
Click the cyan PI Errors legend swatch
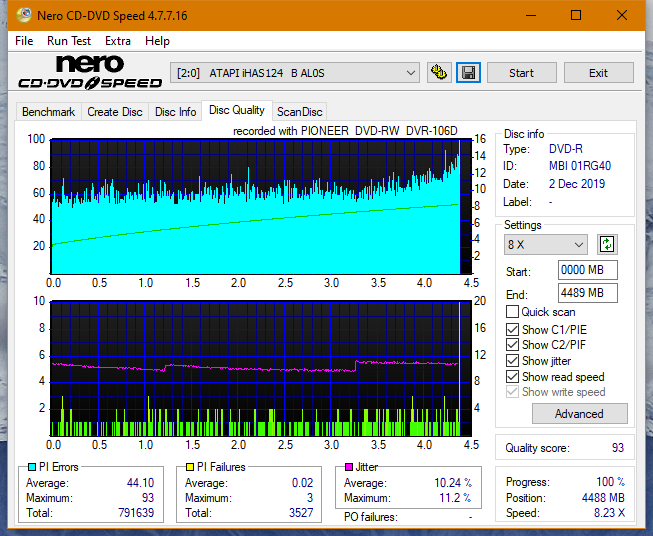point(32,467)
